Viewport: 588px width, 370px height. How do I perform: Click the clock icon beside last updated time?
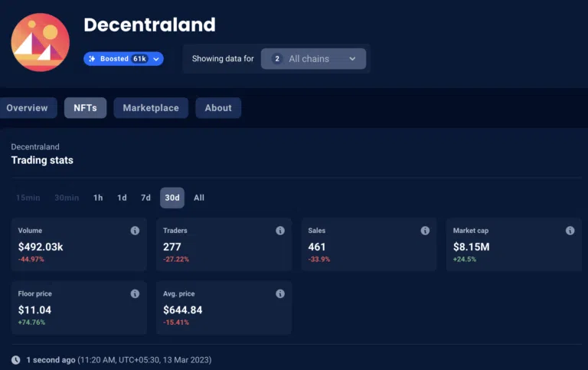click(16, 360)
